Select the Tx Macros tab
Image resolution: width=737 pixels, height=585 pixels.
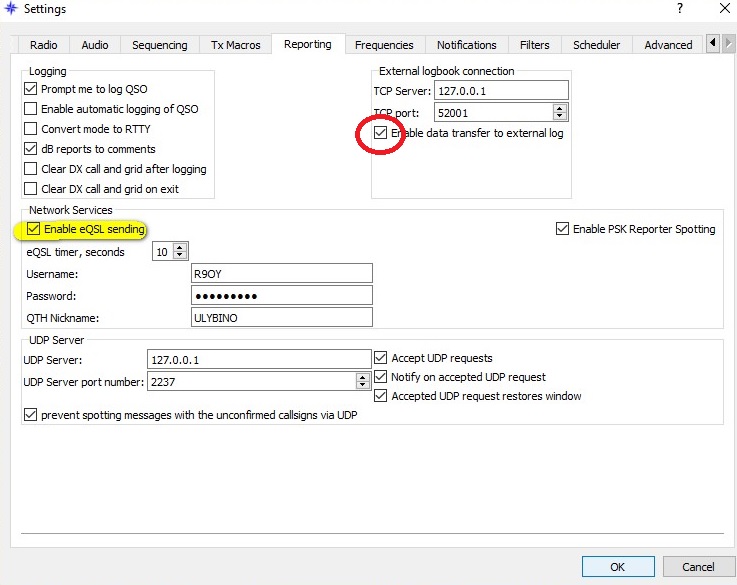tap(236, 45)
